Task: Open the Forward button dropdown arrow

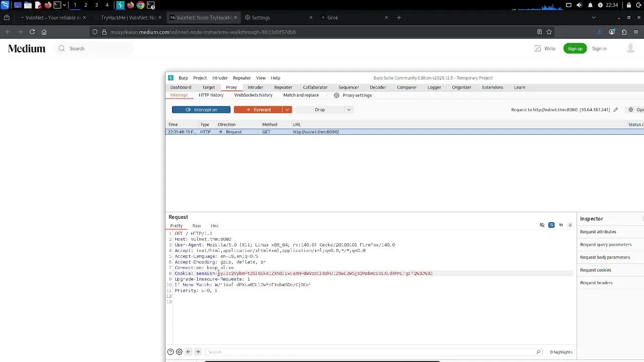Action: coord(287,110)
